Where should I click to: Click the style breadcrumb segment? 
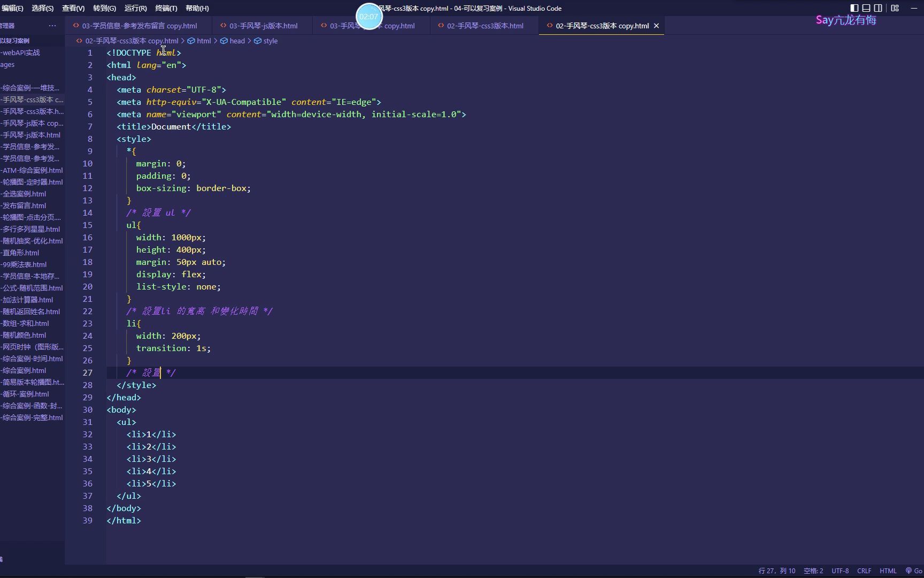pos(270,41)
